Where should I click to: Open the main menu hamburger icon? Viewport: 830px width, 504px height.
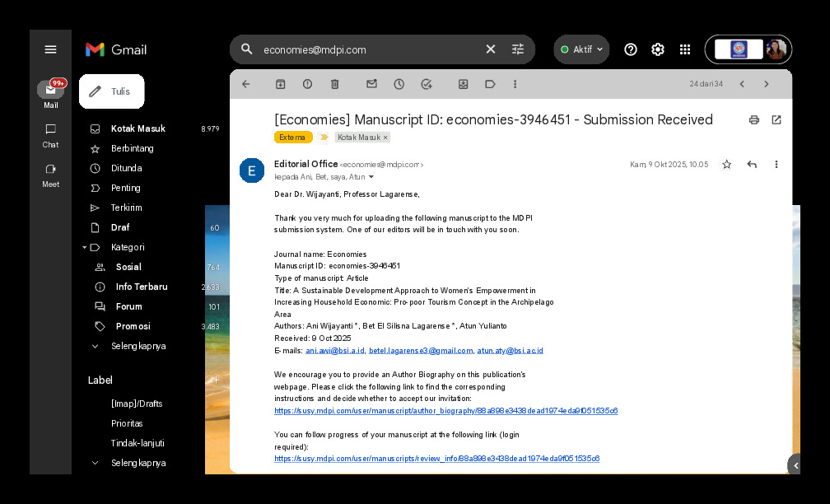click(50, 49)
